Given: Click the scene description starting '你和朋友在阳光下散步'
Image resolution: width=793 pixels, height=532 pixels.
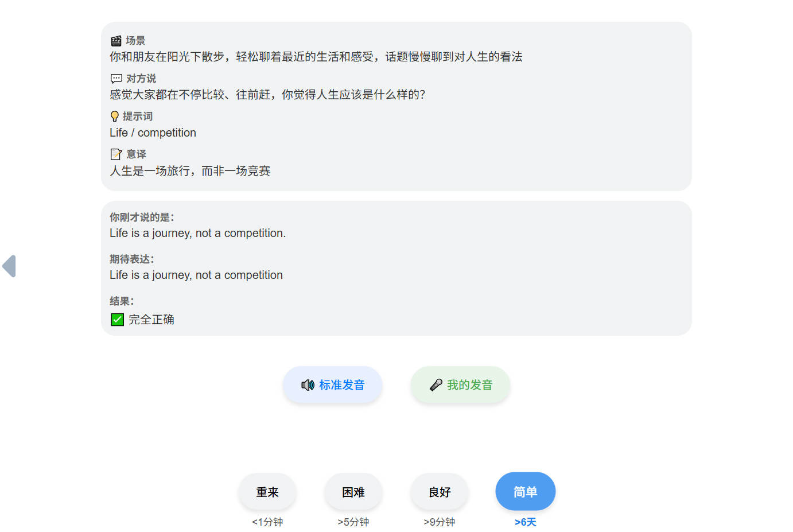Looking at the screenshot, I should tap(316, 56).
